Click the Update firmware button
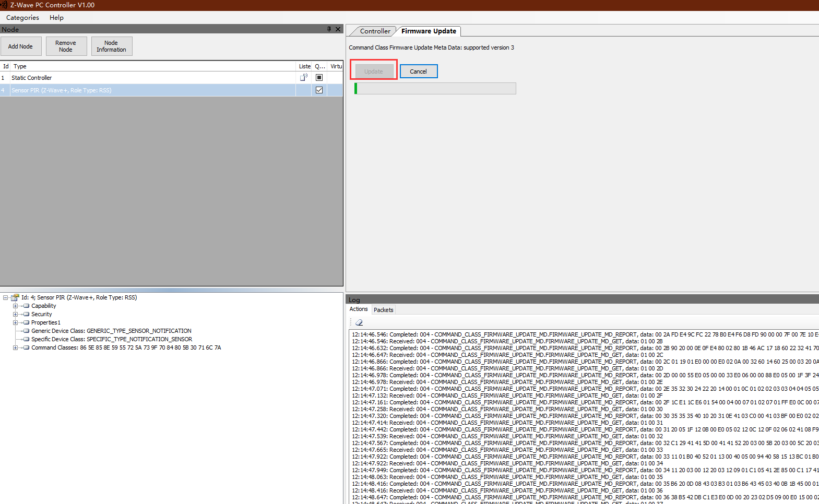Viewport: 819px width, 504px height. [x=374, y=71]
